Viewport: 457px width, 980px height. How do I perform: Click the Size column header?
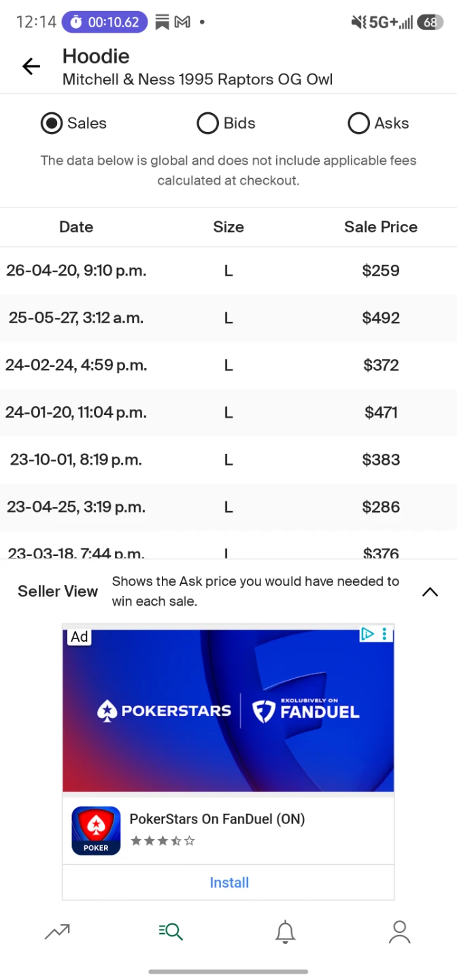pyautogui.click(x=228, y=227)
